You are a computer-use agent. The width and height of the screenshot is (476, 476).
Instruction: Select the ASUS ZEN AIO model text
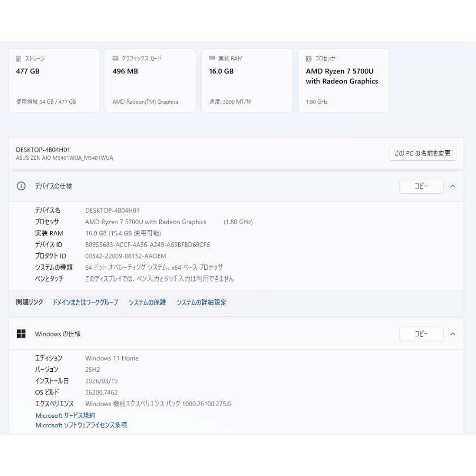tap(65, 158)
